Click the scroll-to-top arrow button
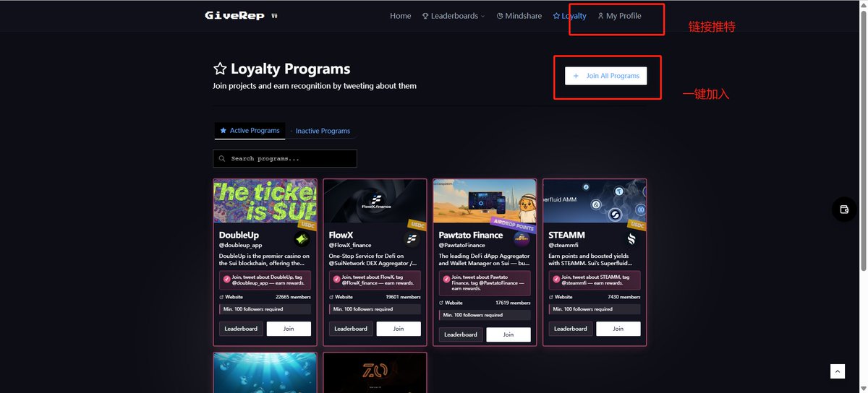 [838, 371]
